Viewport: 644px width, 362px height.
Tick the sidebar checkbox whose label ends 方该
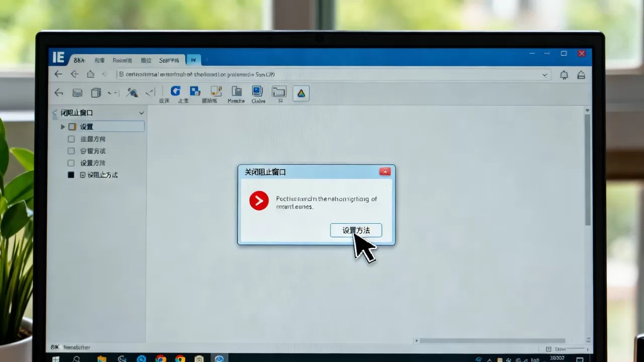(x=71, y=151)
